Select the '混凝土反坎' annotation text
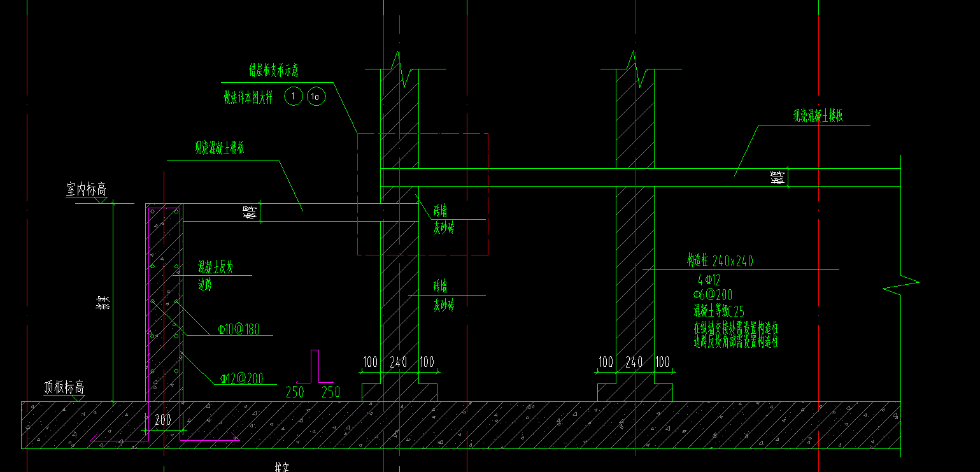The image size is (980, 472). pos(216,268)
